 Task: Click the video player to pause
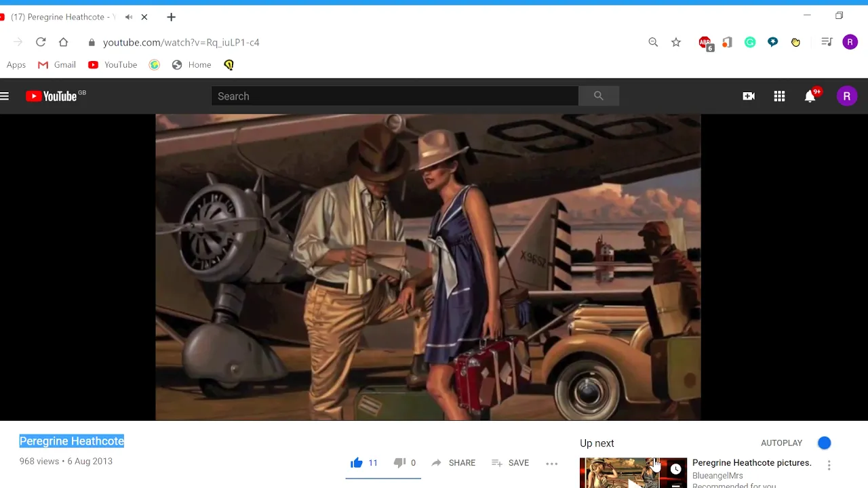click(x=428, y=267)
